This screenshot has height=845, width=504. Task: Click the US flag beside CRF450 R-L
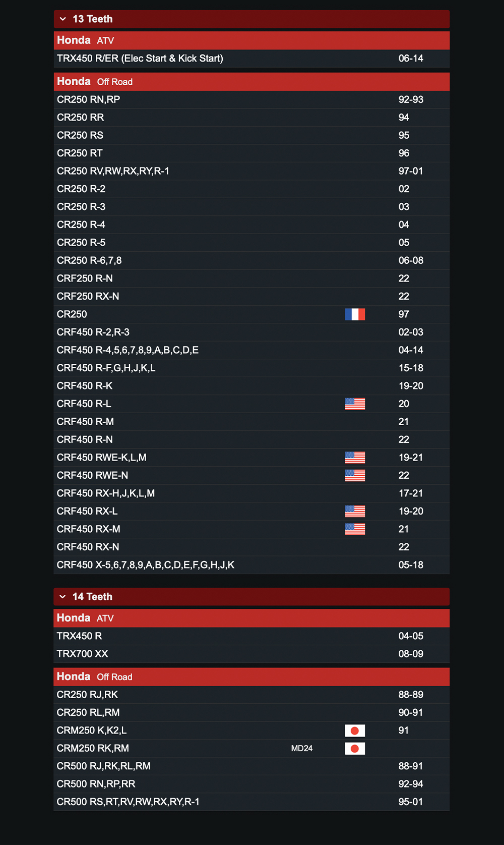click(x=355, y=404)
